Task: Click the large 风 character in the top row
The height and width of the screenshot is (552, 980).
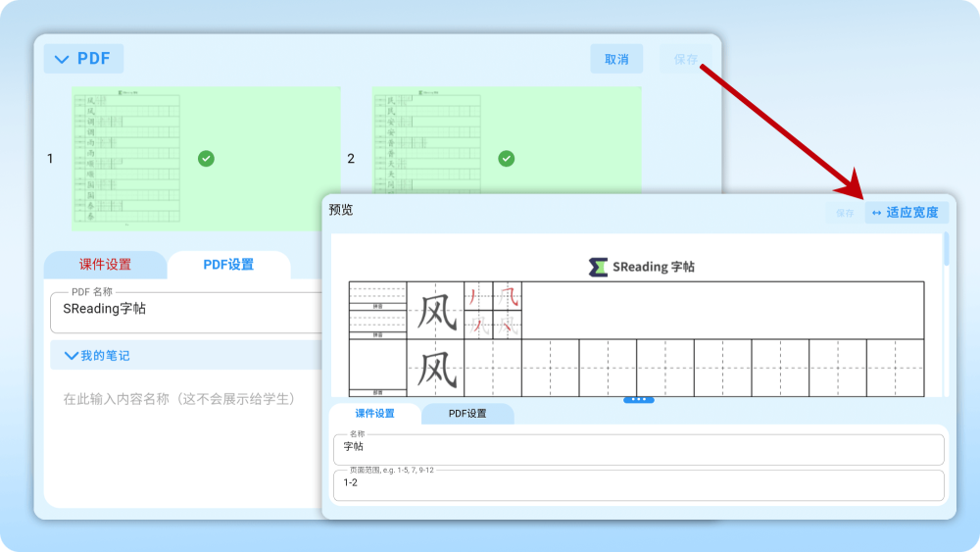Action: pyautogui.click(x=436, y=312)
